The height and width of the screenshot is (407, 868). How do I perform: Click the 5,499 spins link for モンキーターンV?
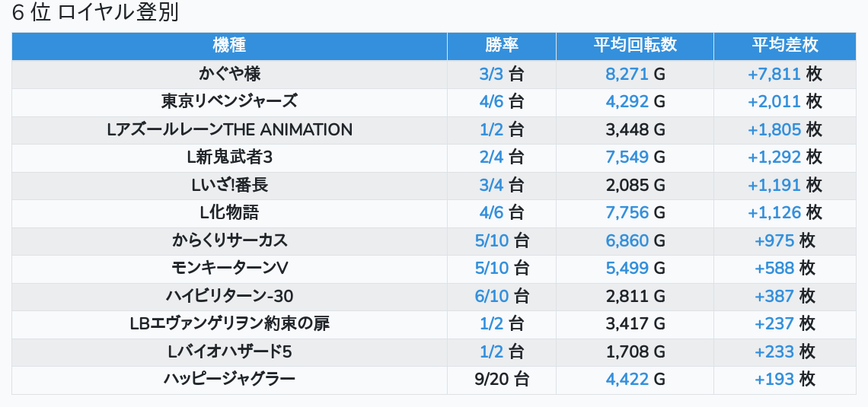(x=627, y=268)
